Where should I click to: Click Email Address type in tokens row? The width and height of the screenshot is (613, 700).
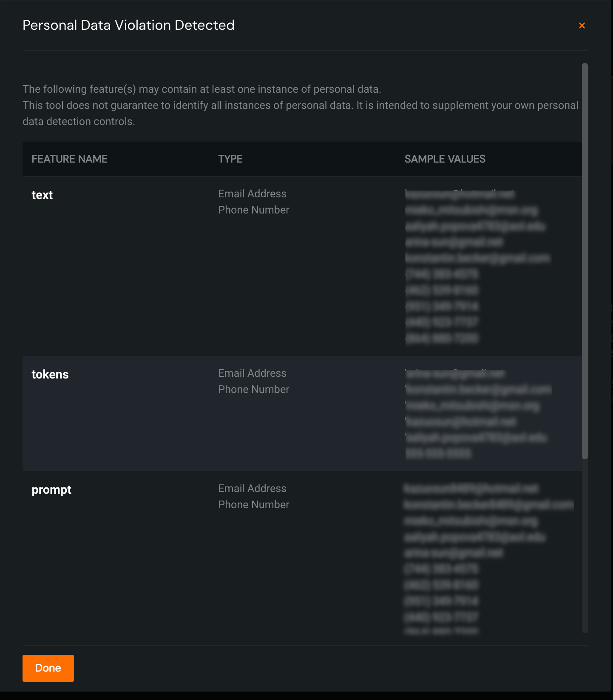(x=252, y=373)
